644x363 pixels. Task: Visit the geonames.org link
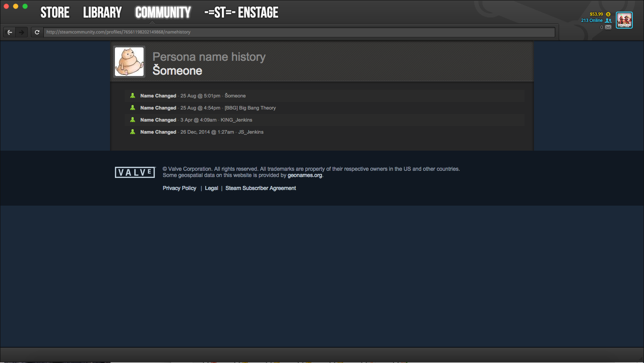point(305,175)
